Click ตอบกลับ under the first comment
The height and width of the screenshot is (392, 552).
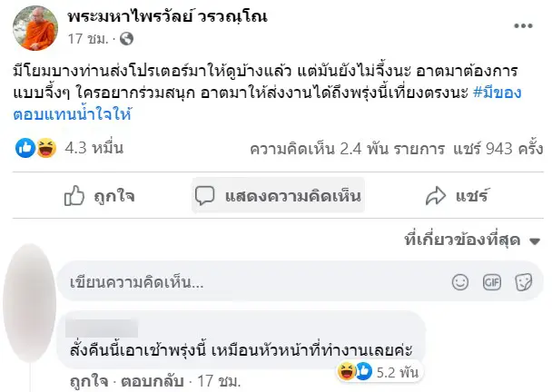pyautogui.click(x=153, y=381)
